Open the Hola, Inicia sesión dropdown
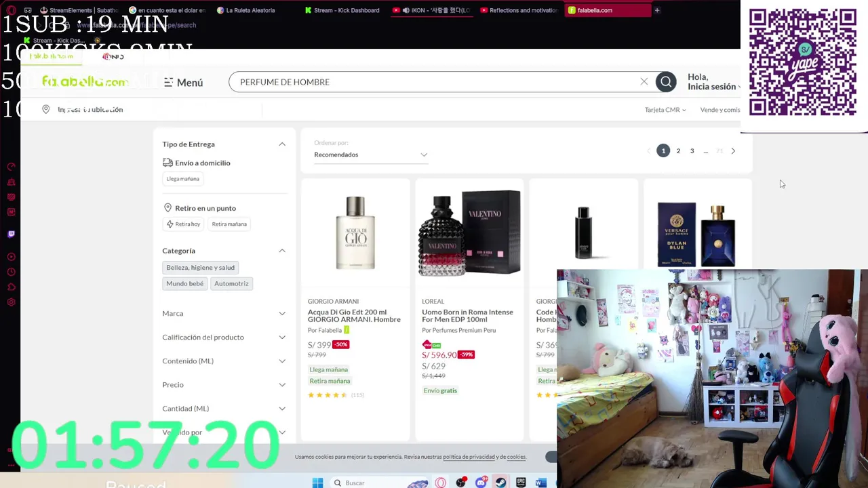This screenshot has height=488, width=868. click(x=713, y=82)
